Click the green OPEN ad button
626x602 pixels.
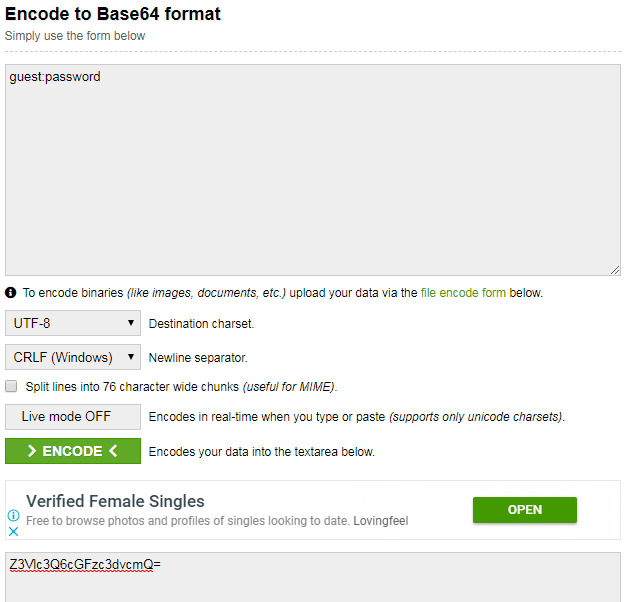(524, 510)
